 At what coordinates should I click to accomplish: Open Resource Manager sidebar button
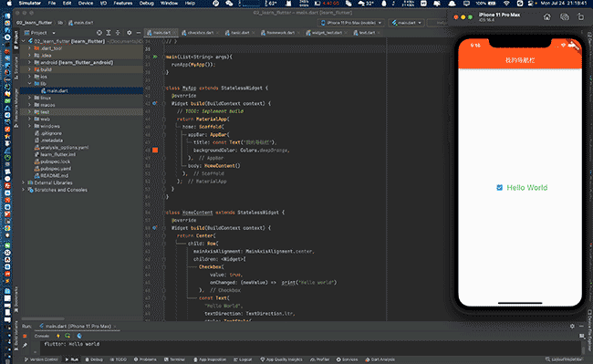pos(16,108)
